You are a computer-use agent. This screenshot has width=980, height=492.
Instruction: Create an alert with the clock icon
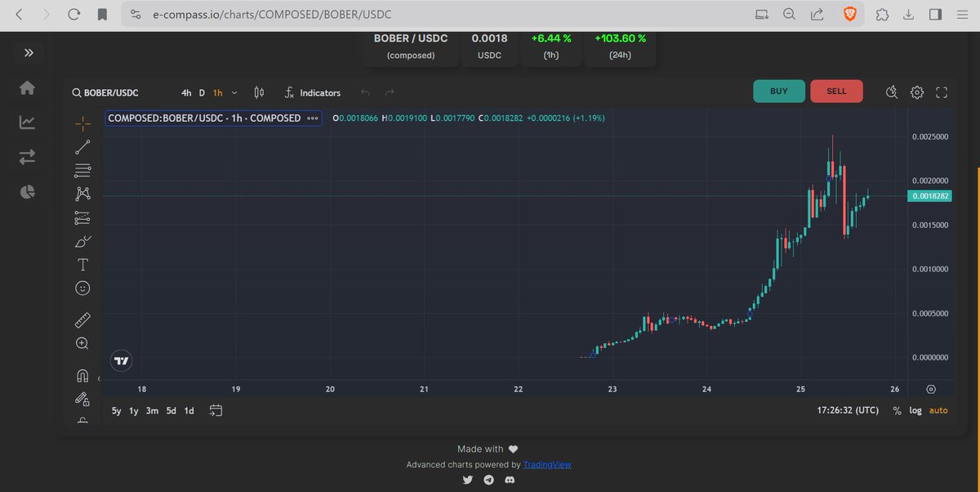point(892,92)
